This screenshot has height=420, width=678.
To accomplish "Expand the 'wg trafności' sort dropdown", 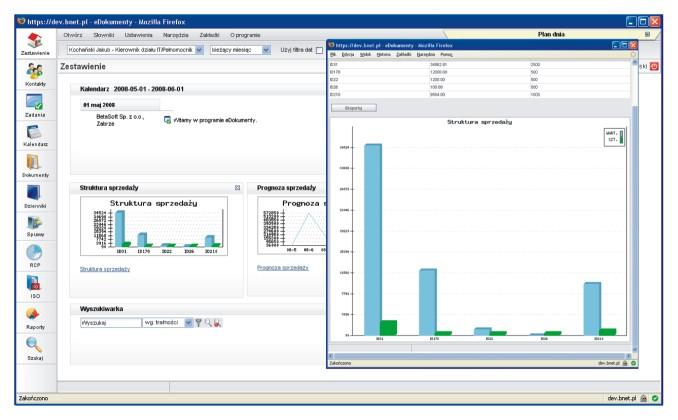I will coord(189,323).
